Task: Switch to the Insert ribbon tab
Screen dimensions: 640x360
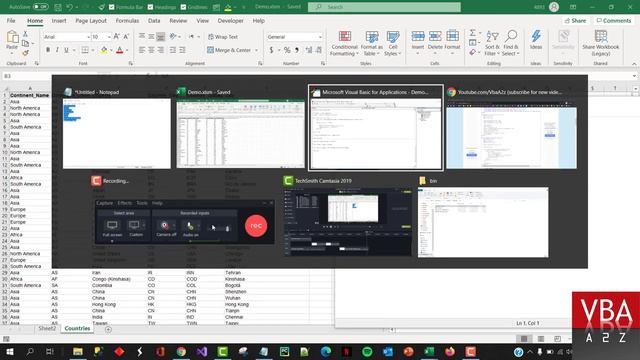Action: pos(59,20)
